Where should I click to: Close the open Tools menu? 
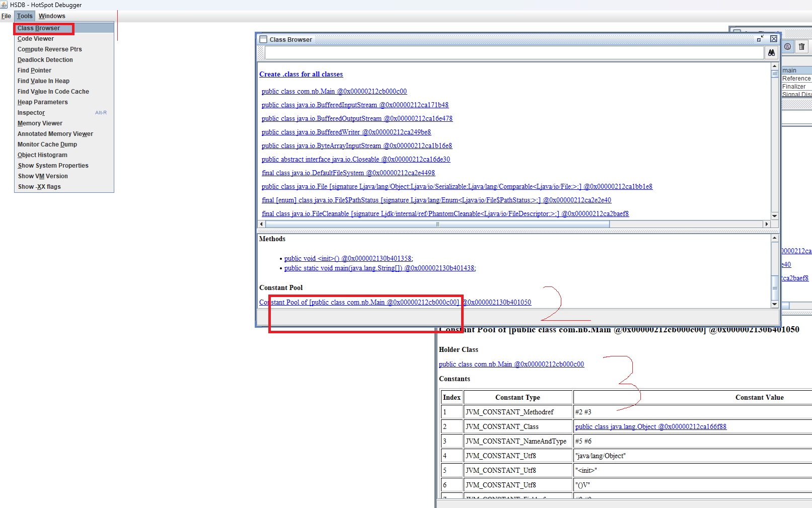25,16
